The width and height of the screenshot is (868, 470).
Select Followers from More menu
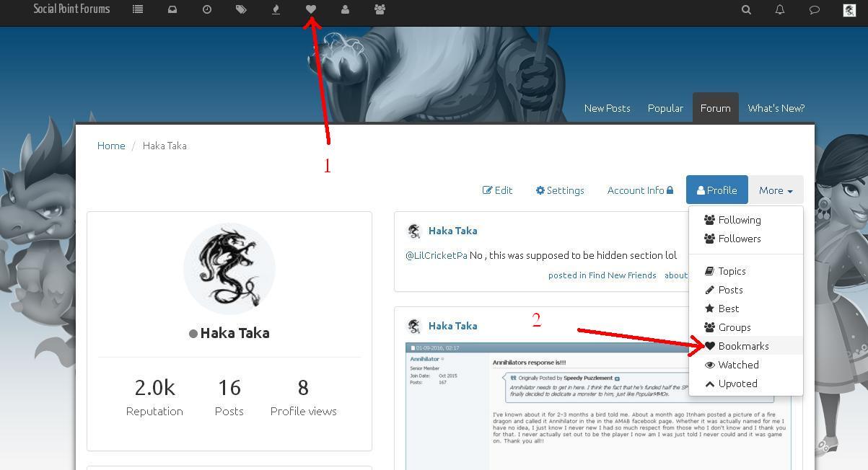(x=746, y=239)
